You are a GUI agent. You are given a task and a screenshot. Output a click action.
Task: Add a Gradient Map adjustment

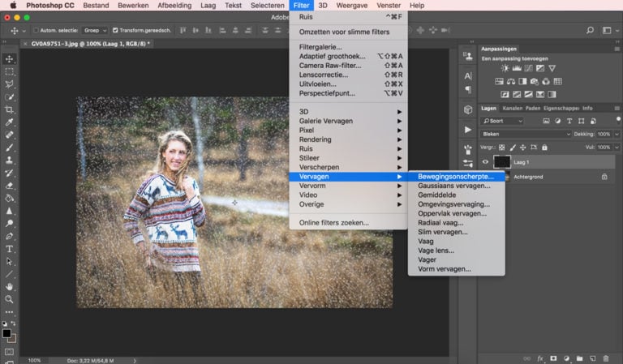(x=552, y=95)
